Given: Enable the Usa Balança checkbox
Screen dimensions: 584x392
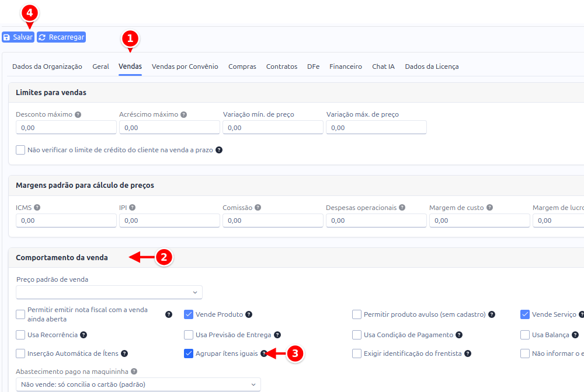Looking at the screenshot, I should (525, 335).
